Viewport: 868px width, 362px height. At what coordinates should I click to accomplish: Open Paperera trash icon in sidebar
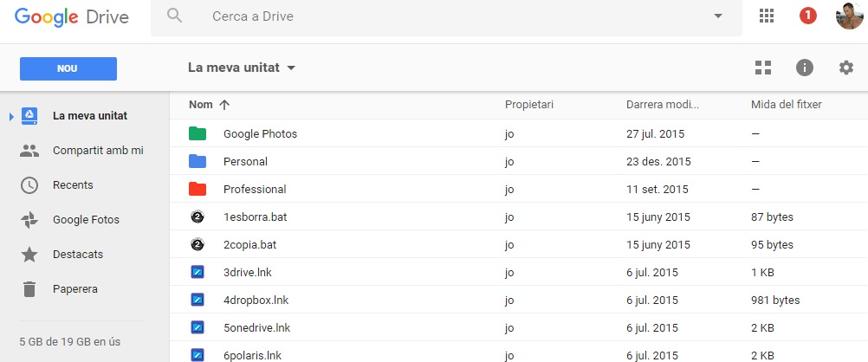29,289
